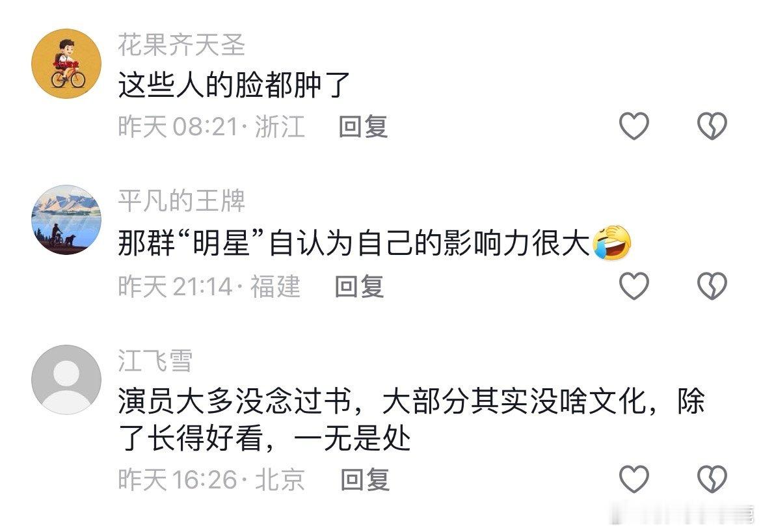Select the comment text 这些人的脸都肿了
761x532 pixels.
coord(234,85)
